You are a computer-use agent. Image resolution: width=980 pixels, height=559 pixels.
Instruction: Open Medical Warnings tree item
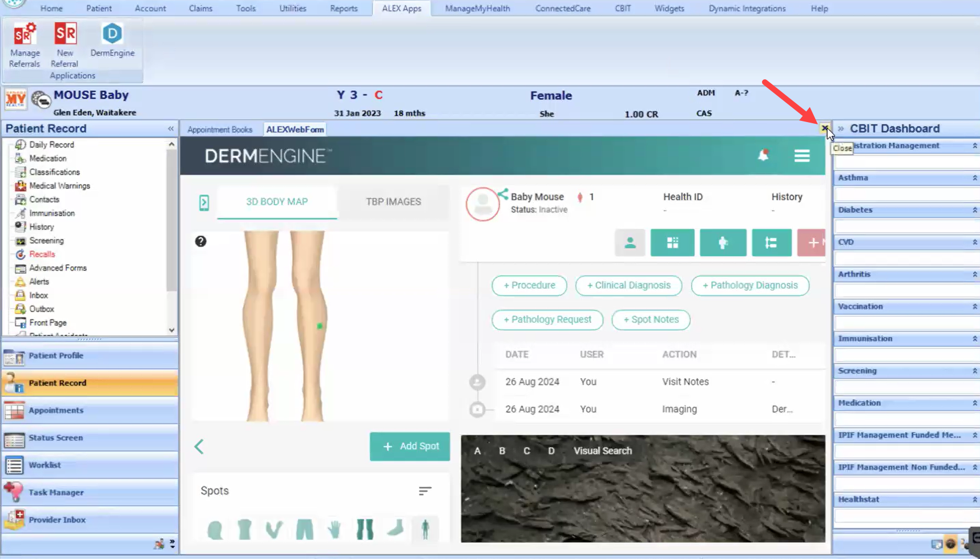[59, 186]
